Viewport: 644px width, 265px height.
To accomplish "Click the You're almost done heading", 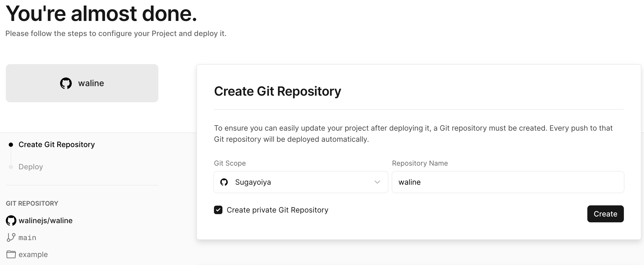I will coord(101,13).
